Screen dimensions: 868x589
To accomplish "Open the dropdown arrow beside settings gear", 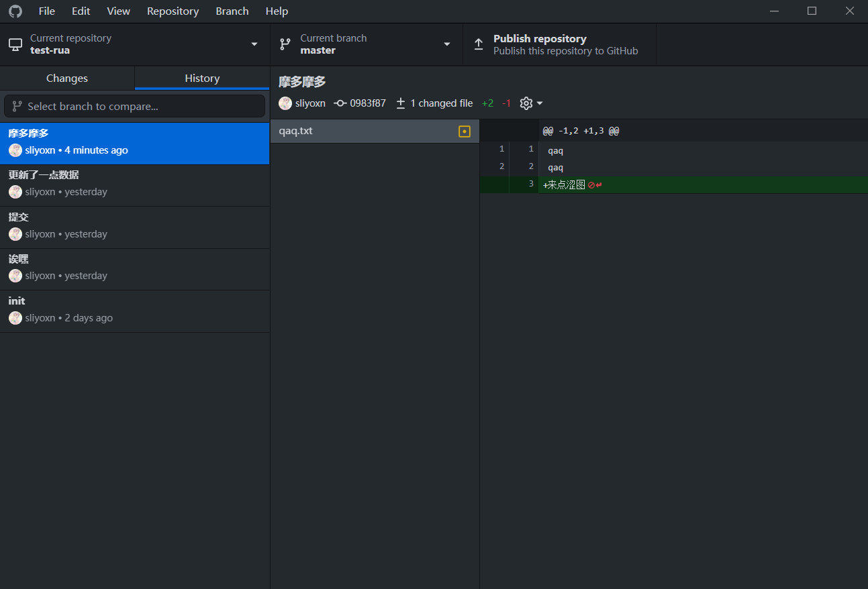I will coord(540,103).
